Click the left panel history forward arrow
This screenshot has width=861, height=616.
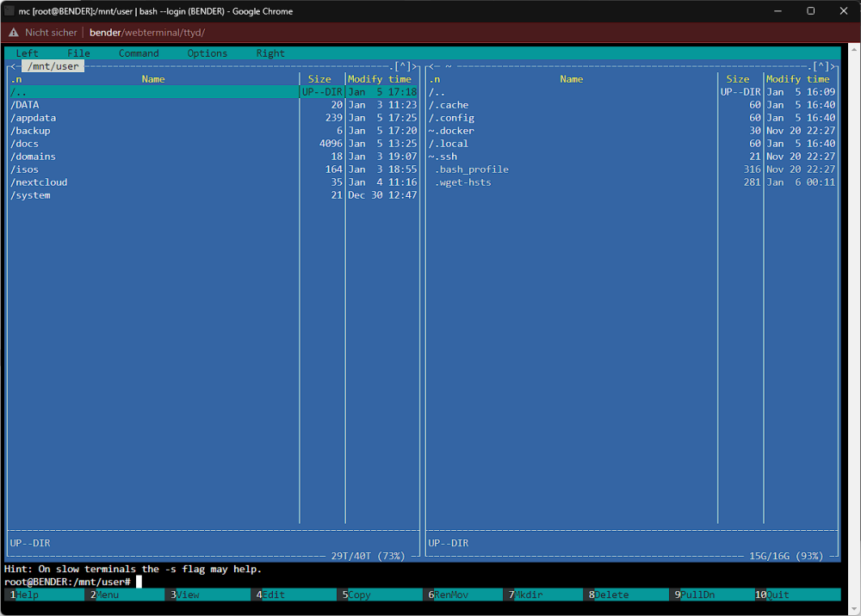(414, 66)
